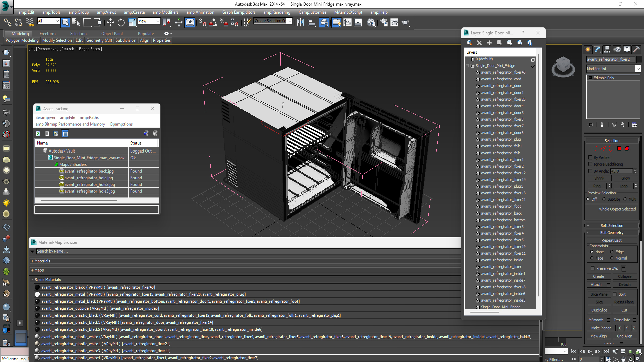Choose Face constraint radio button

point(592,258)
